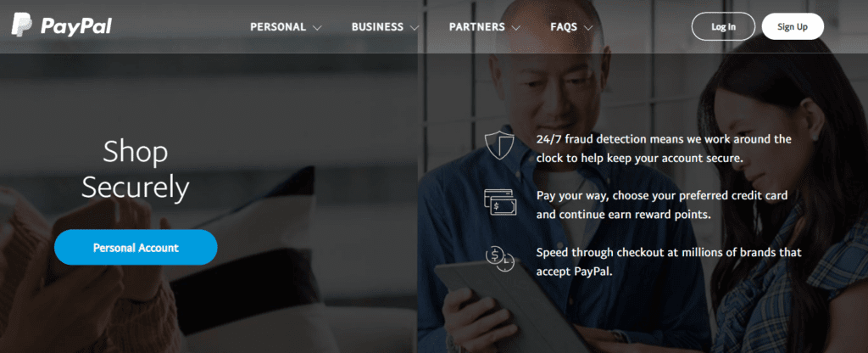Image resolution: width=868 pixels, height=353 pixels.
Task: Click the Pay your way paragraph
Action: coord(662,205)
